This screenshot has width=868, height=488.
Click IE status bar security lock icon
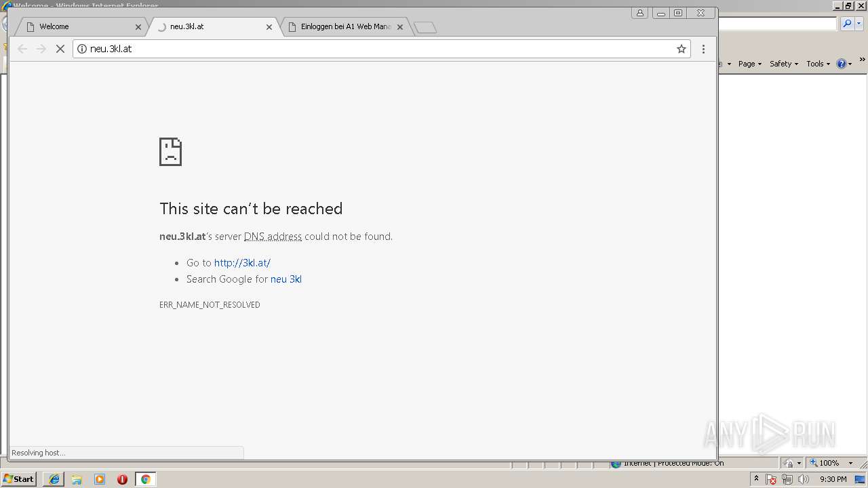tap(789, 463)
